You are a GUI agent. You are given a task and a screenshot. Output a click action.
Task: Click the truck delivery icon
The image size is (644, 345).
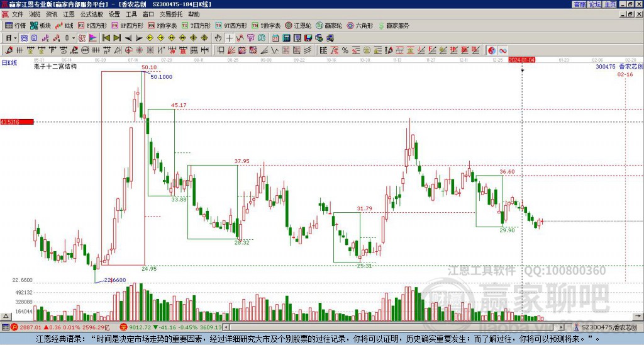[x=330, y=38]
